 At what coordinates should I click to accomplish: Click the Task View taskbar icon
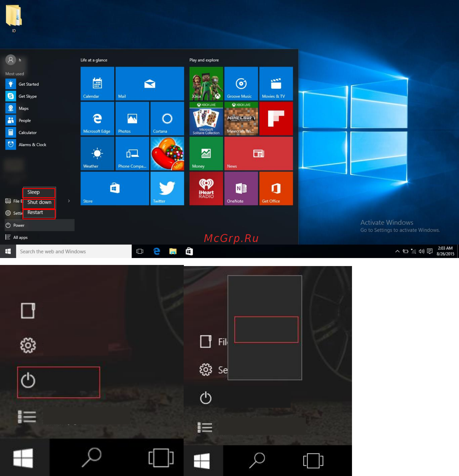pyautogui.click(x=140, y=251)
